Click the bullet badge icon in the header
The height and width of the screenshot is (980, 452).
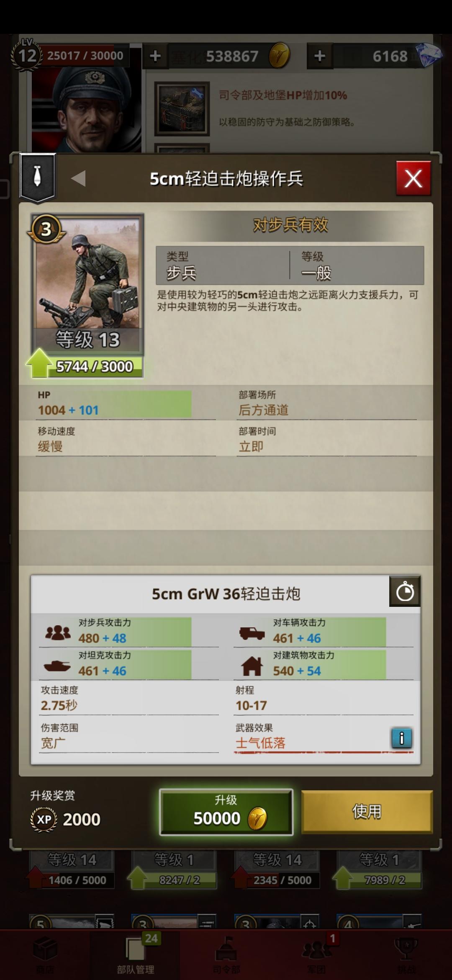click(x=38, y=177)
